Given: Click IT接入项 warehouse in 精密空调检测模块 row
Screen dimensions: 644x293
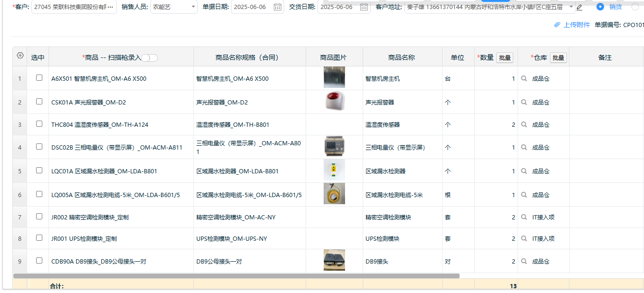Looking at the screenshot, I should point(543,217).
